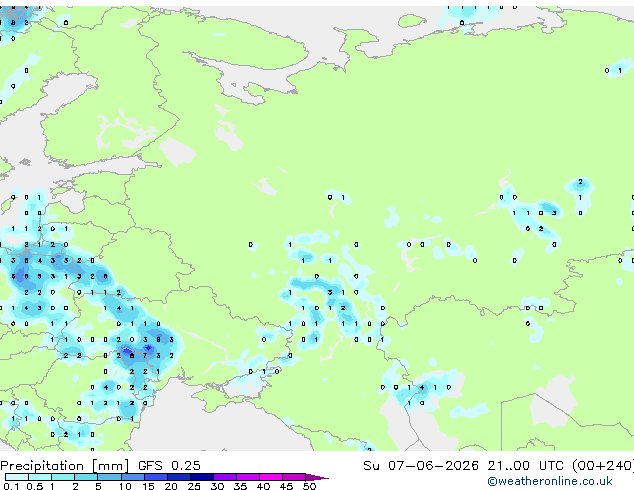Pick the legend swatch between 35 and 40
The height and width of the screenshot is (490, 634).
coord(248,477)
